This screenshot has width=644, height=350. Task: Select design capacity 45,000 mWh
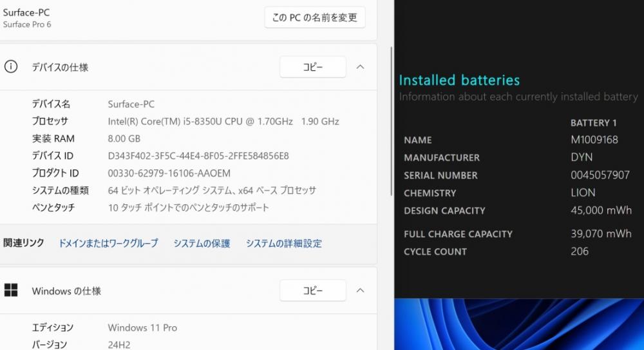pyautogui.click(x=601, y=210)
